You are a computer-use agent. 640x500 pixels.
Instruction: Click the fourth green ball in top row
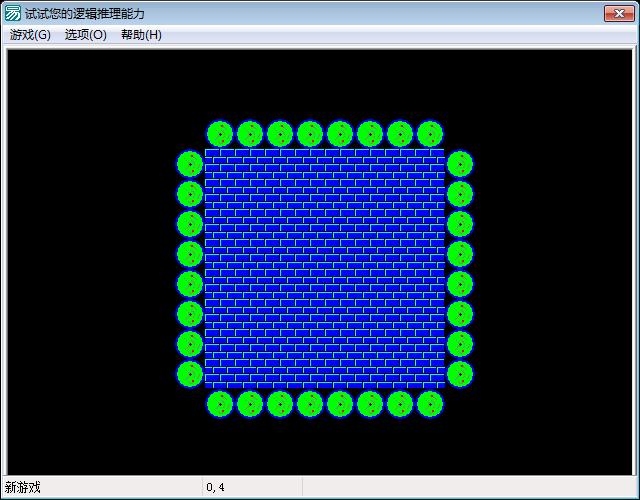[310, 134]
